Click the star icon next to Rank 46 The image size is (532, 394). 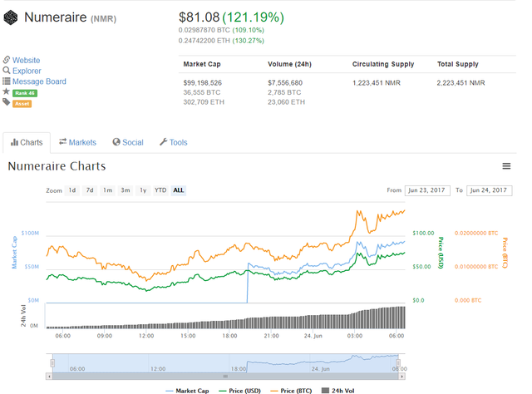coord(6,91)
